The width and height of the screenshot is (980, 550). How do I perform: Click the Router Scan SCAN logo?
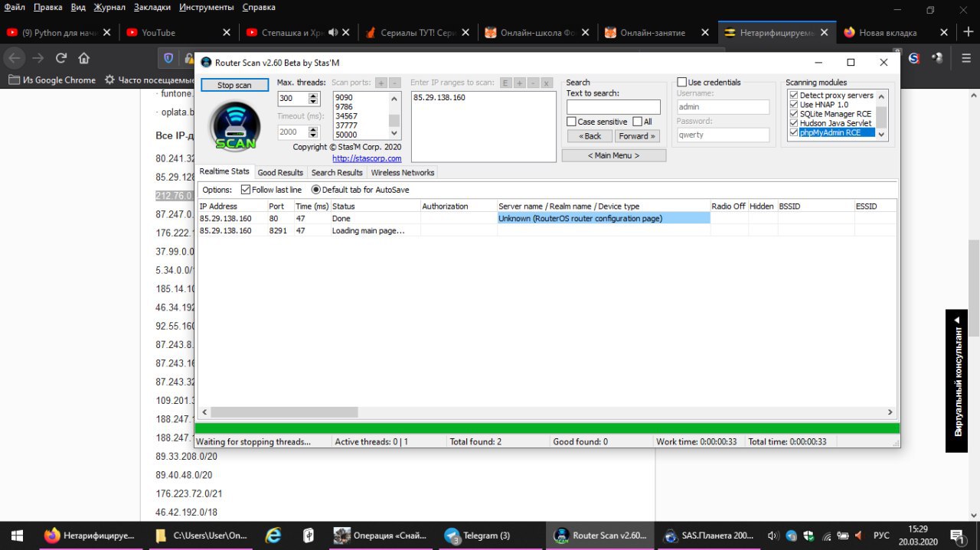point(235,125)
